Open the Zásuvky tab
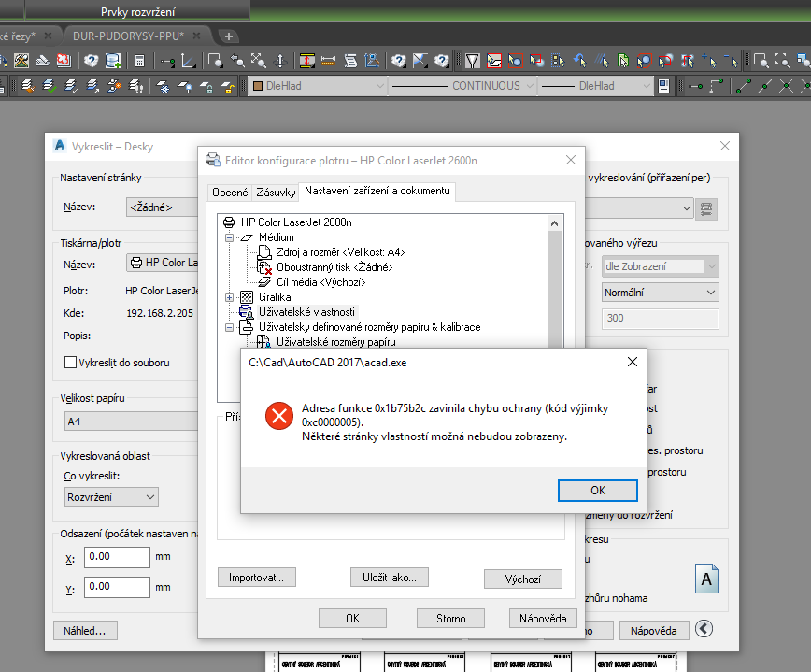The height and width of the screenshot is (672, 811). point(275,193)
